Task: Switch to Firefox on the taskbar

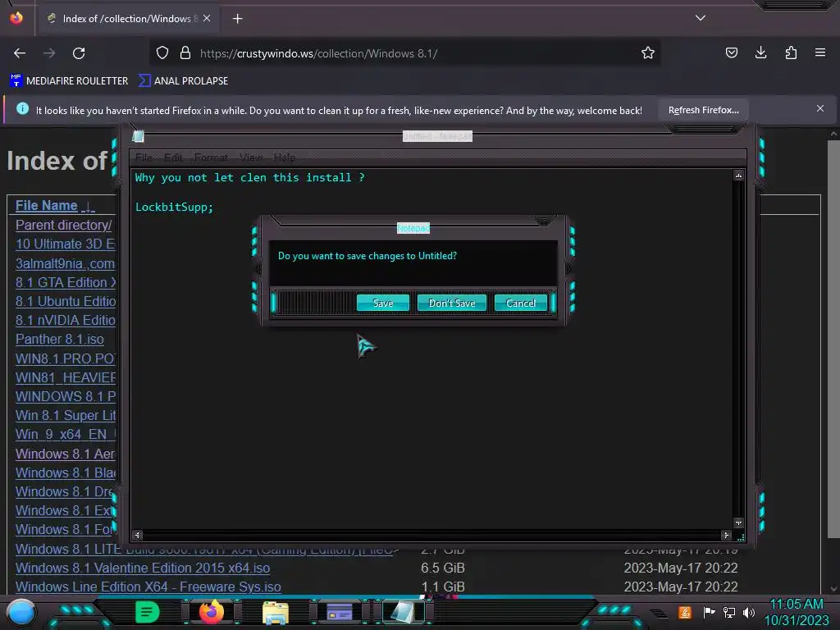Action: pyautogui.click(x=212, y=612)
